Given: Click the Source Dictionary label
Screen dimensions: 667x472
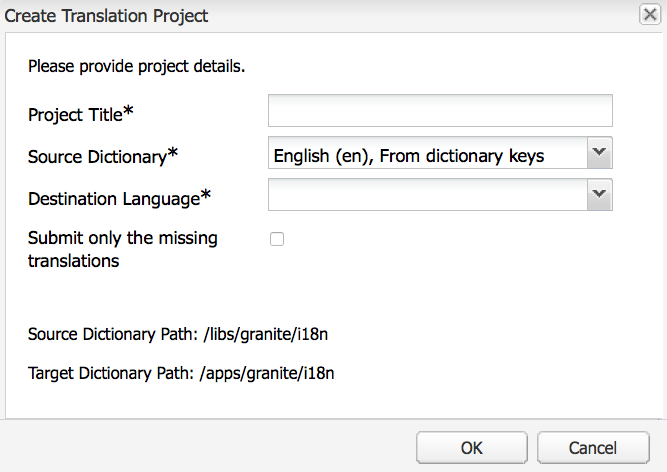Looking at the screenshot, I should click(x=96, y=157).
